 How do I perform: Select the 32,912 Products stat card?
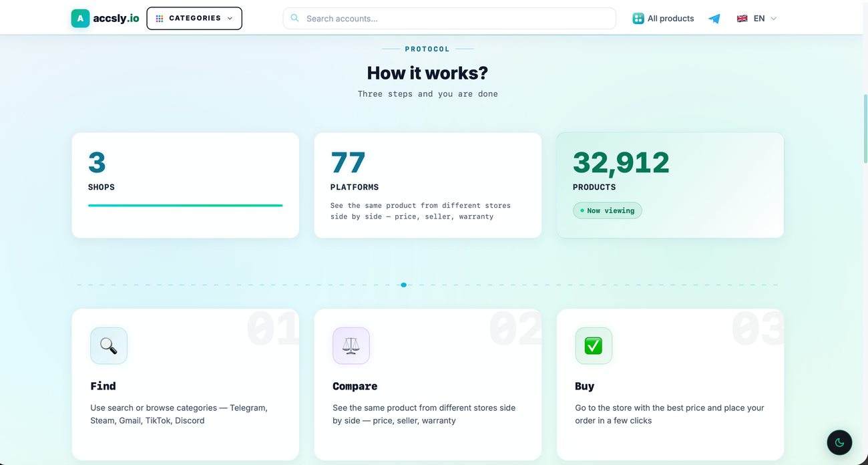tap(670, 185)
